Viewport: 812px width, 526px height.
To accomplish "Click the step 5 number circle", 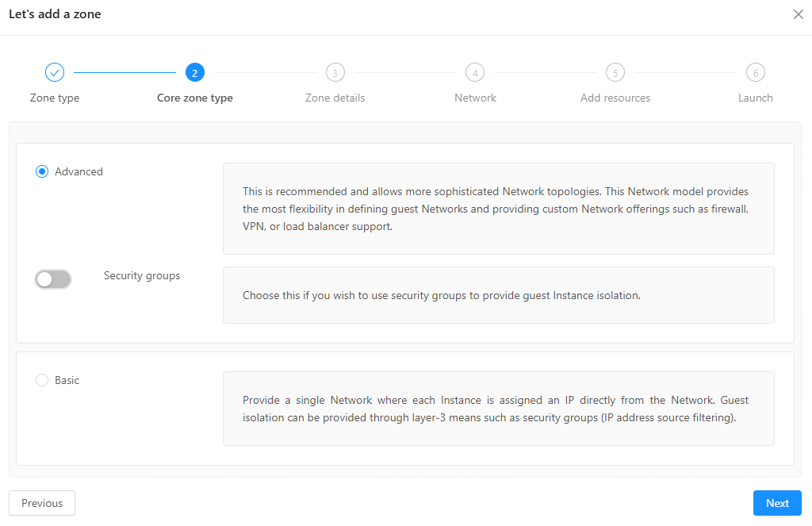I will (615, 73).
